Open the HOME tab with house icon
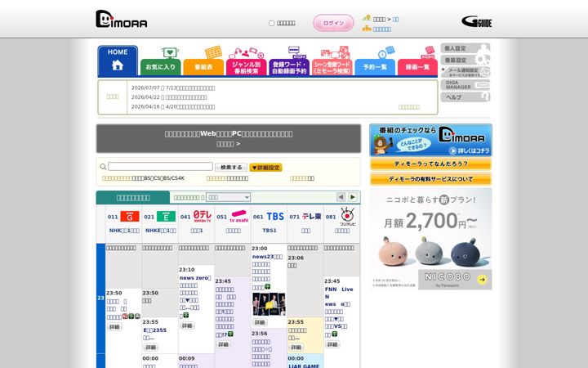The image size is (588, 368). (118, 61)
